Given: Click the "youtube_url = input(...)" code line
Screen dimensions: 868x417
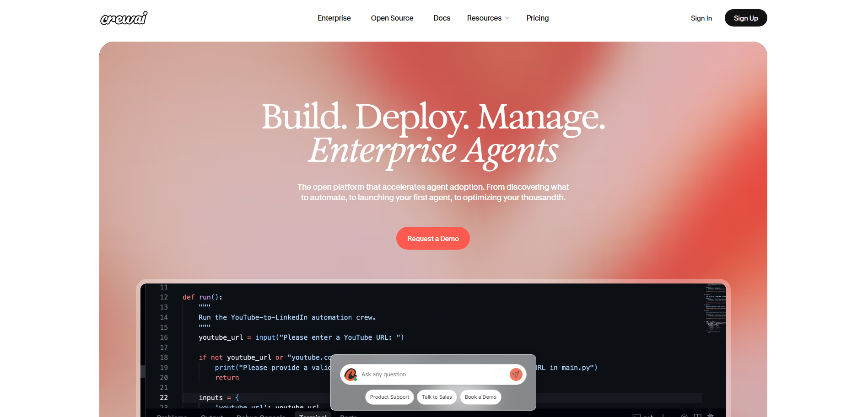Looking at the screenshot, I should (x=301, y=337).
